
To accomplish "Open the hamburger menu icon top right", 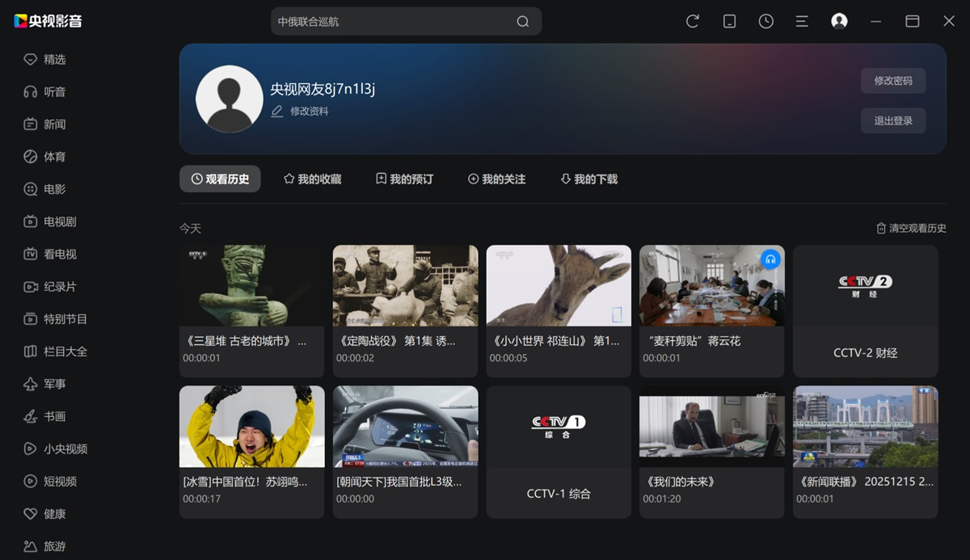I will (x=801, y=21).
